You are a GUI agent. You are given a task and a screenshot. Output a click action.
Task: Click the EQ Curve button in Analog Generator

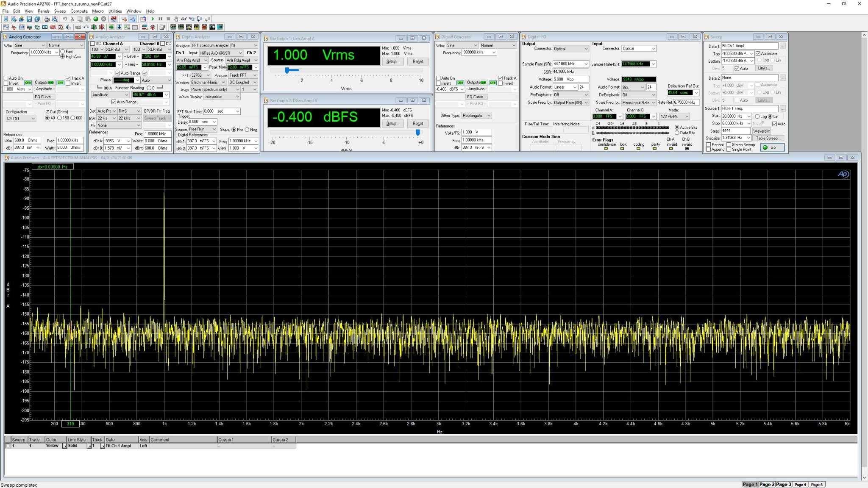point(44,97)
